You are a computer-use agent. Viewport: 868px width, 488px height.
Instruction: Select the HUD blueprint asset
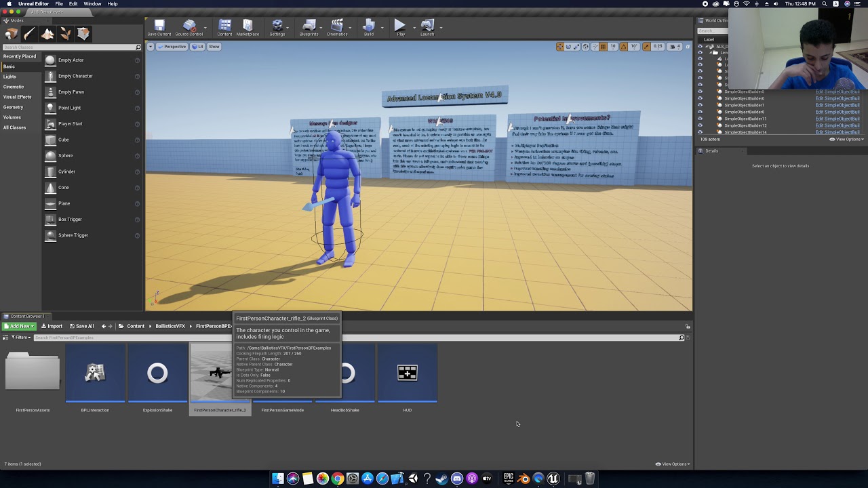tap(408, 380)
